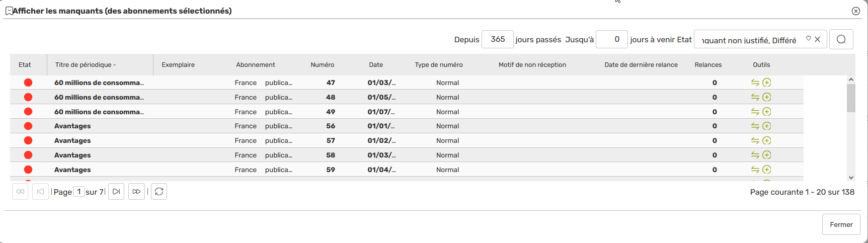Click the Depuis days input field

(x=498, y=39)
